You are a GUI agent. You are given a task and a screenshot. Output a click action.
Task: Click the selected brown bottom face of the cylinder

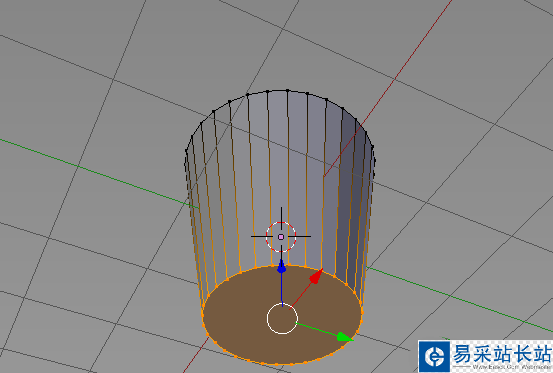[282, 314]
